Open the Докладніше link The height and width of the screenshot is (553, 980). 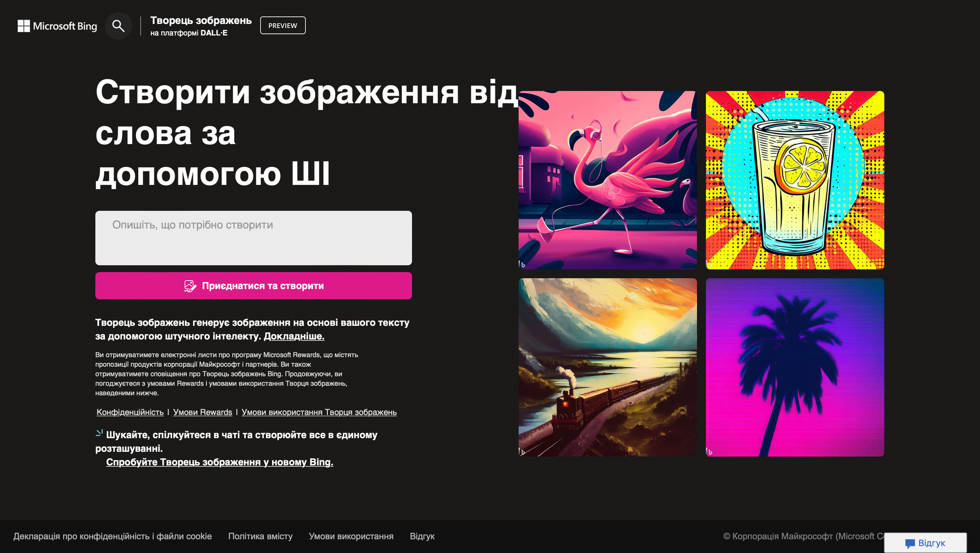pos(294,336)
